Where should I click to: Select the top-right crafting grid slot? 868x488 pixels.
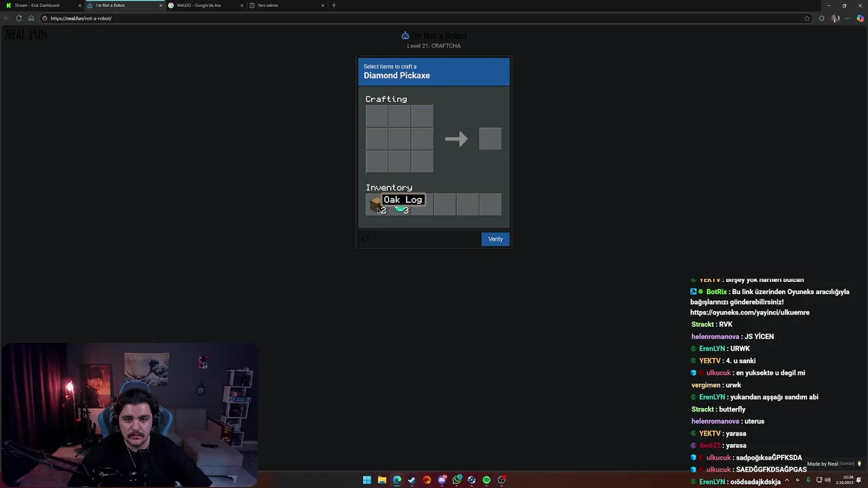(422, 116)
